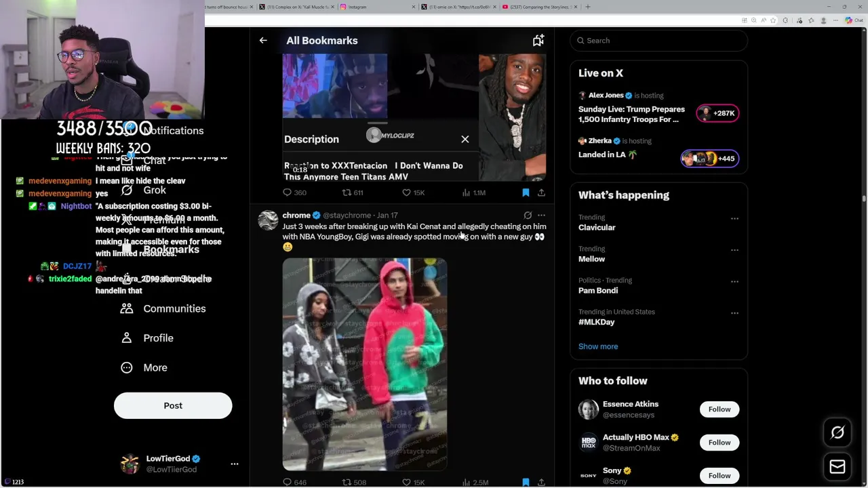Click the Post button
This screenshot has height=488, width=868.
173,405
